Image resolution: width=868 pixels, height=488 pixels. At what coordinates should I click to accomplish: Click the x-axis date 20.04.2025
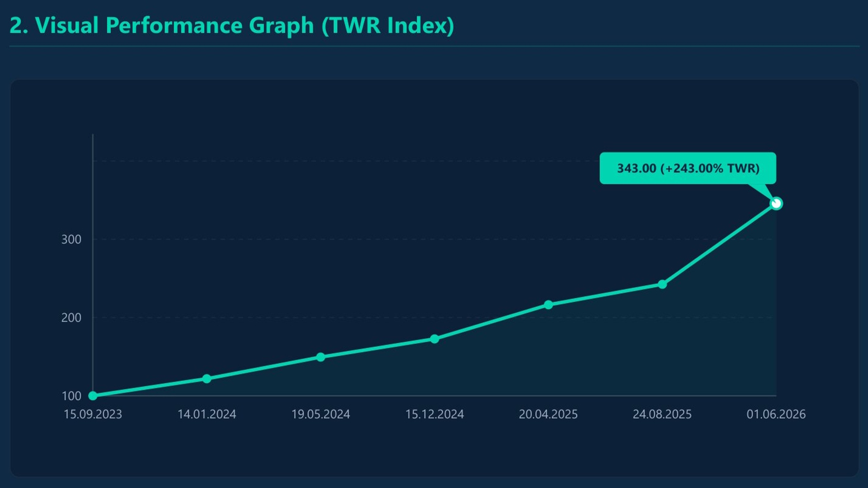548,414
